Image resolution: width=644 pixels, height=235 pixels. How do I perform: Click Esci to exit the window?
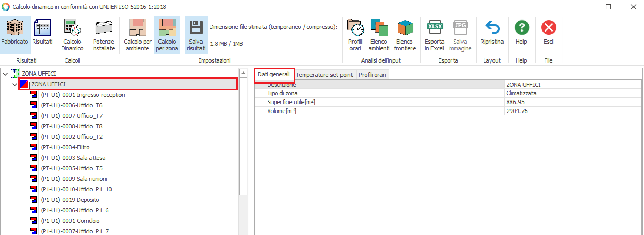[548, 35]
